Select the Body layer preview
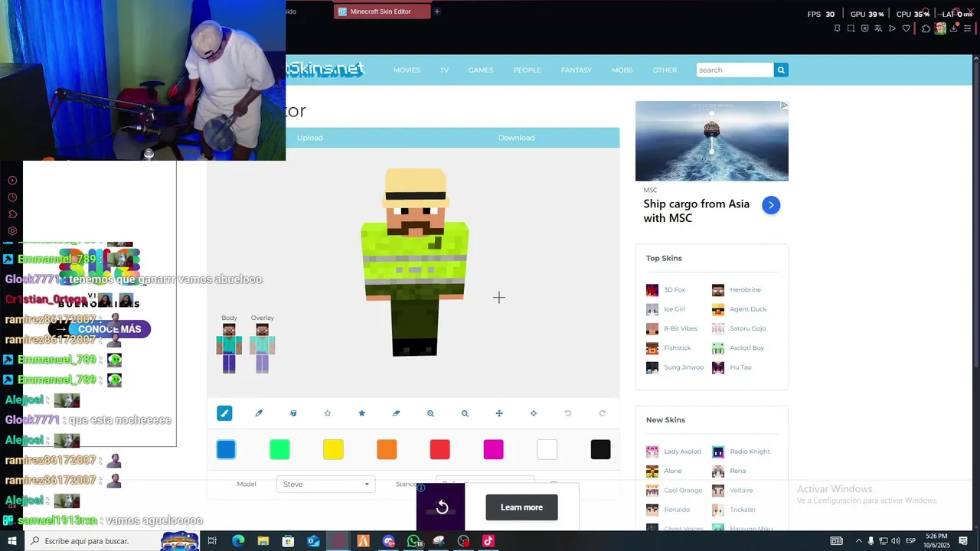Viewport: 980px width, 551px height. coord(229,348)
